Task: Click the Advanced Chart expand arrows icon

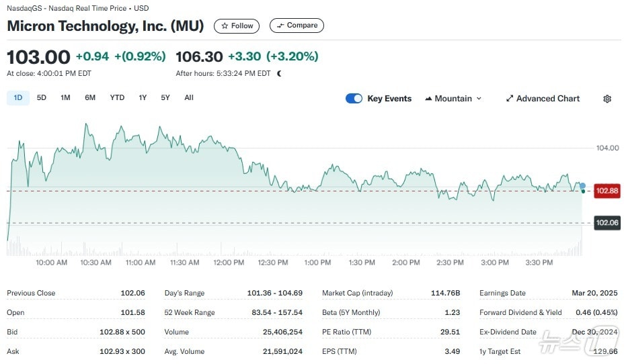Action: [x=510, y=99]
